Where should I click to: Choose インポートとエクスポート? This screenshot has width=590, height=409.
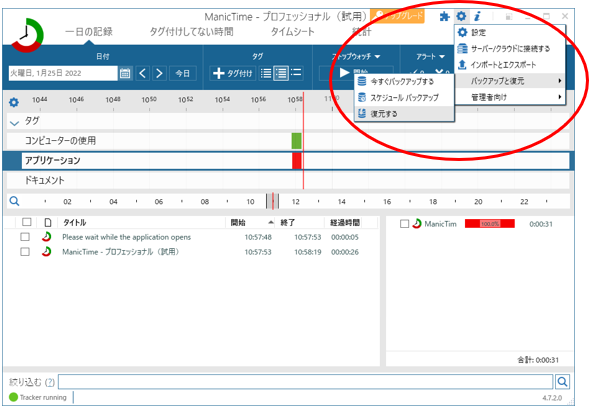pos(510,65)
